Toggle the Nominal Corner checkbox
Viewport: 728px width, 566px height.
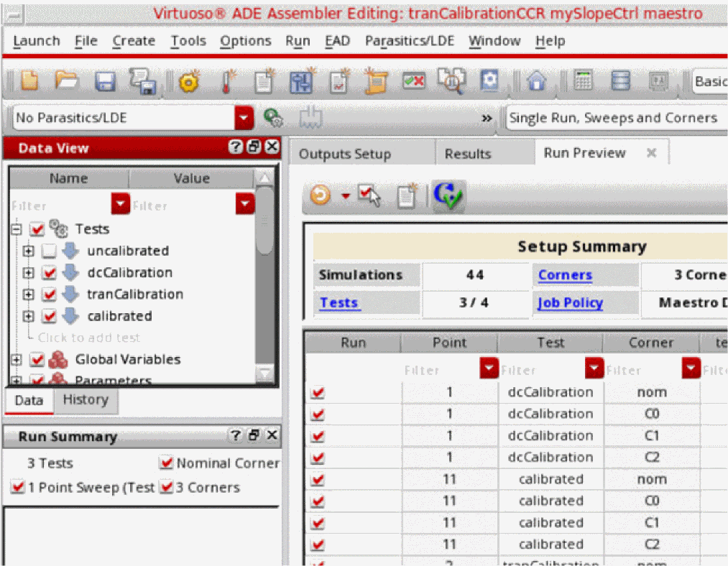[167, 463]
